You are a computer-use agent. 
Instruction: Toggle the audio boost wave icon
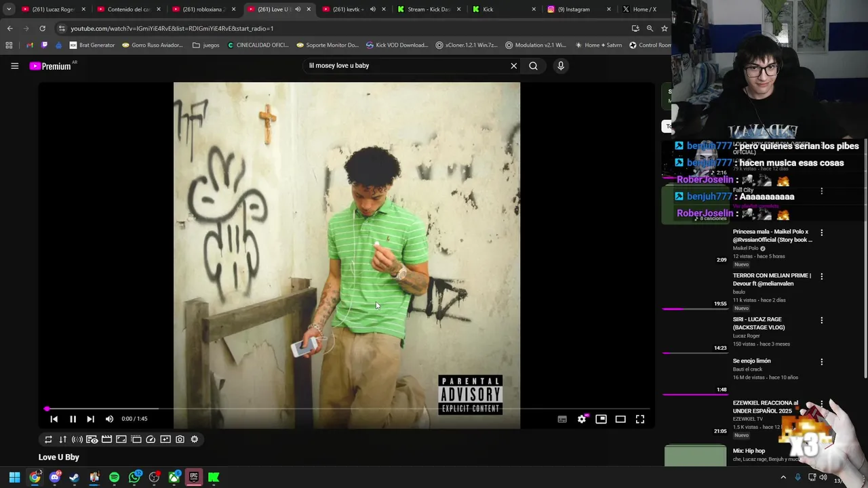click(77, 439)
